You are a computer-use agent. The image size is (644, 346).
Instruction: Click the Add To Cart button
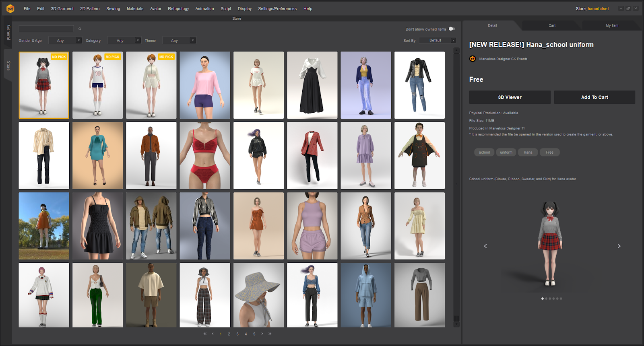click(x=594, y=97)
